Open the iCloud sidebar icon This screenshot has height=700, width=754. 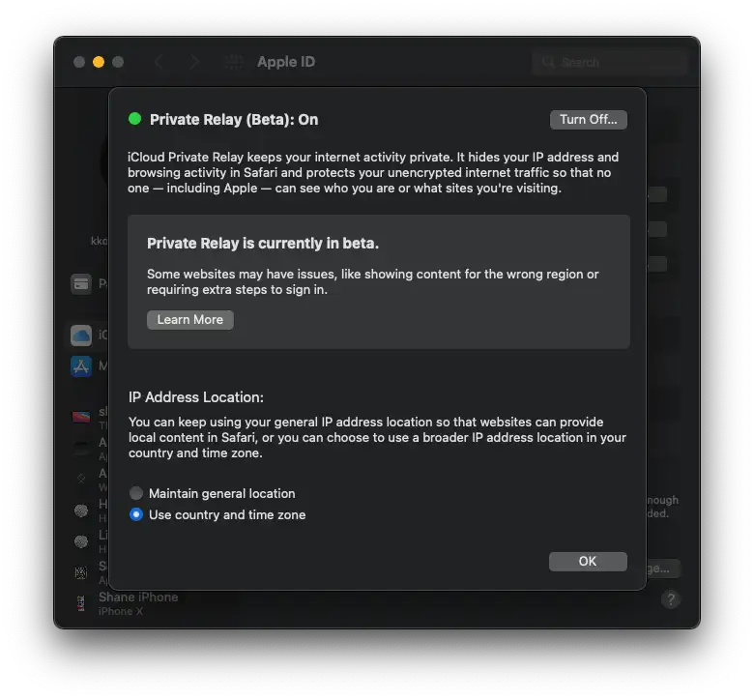point(81,335)
